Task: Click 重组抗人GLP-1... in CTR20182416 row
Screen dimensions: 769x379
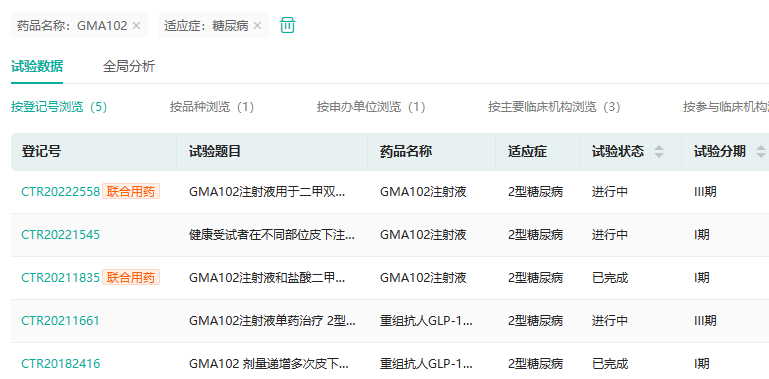Action: 426,364
